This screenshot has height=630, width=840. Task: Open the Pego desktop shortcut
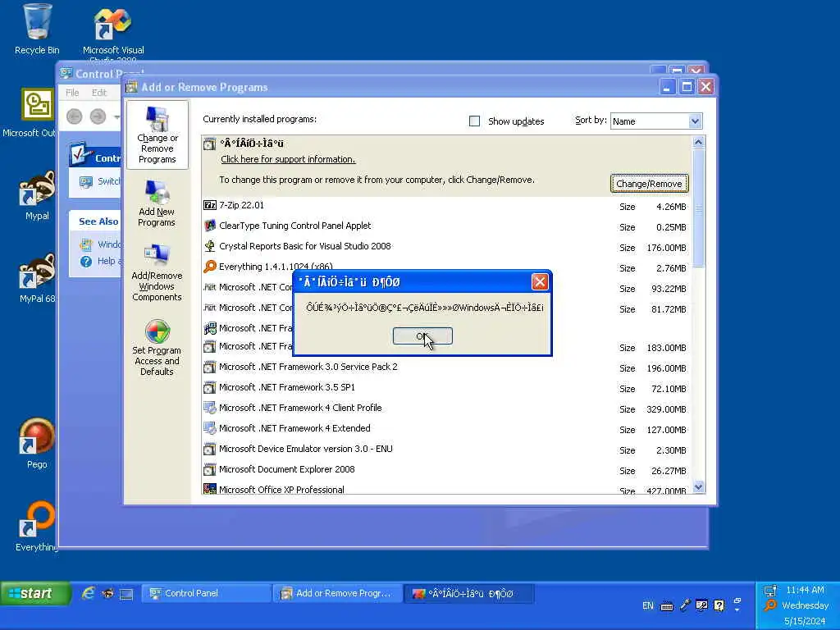click(x=37, y=444)
